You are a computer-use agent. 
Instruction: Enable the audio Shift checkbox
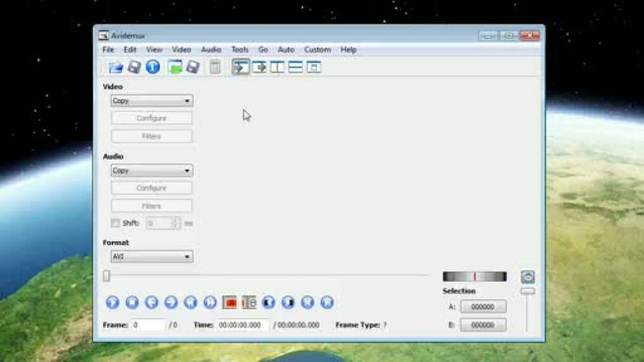[x=115, y=223]
